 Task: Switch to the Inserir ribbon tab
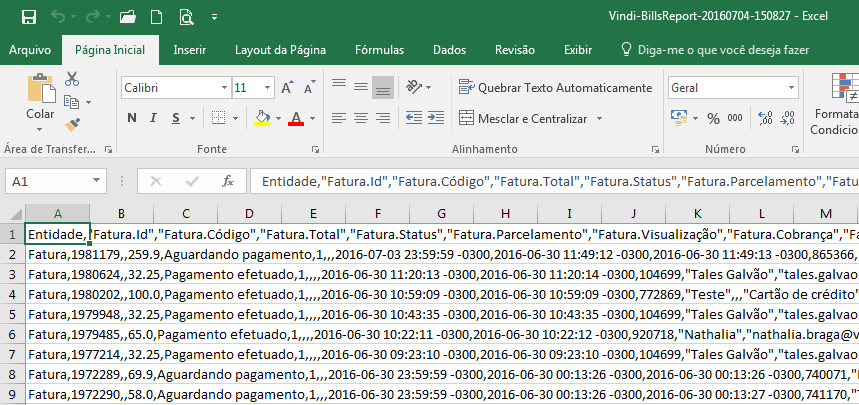tap(190, 49)
